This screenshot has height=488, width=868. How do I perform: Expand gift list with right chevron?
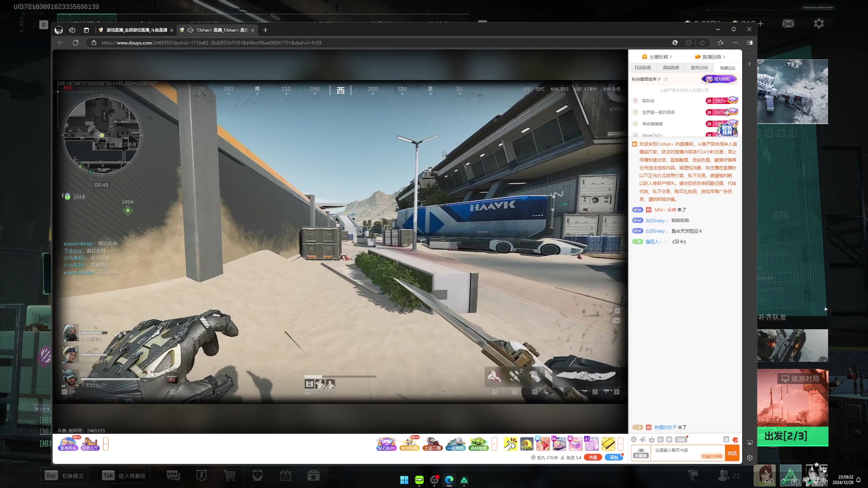(x=621, y=444)
